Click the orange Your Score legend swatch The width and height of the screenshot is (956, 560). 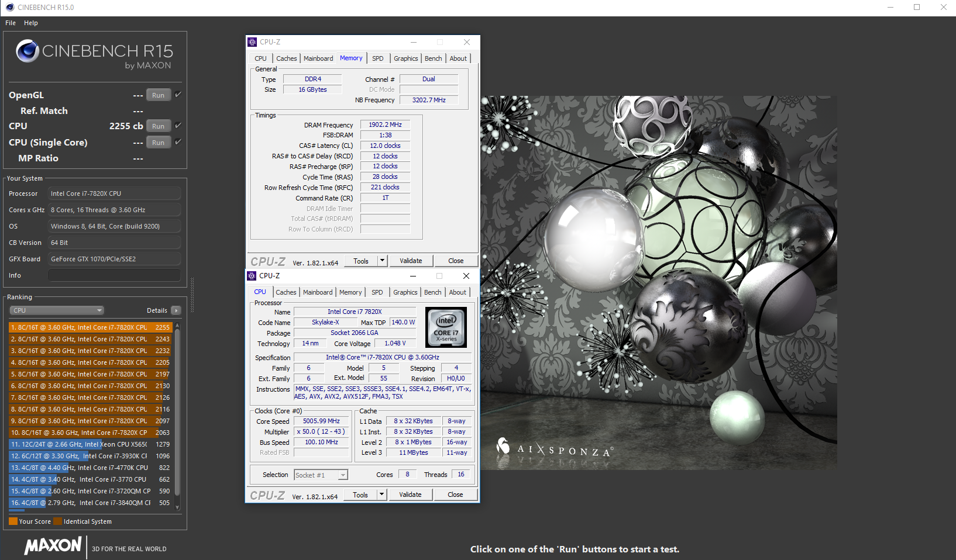point(13,521)
